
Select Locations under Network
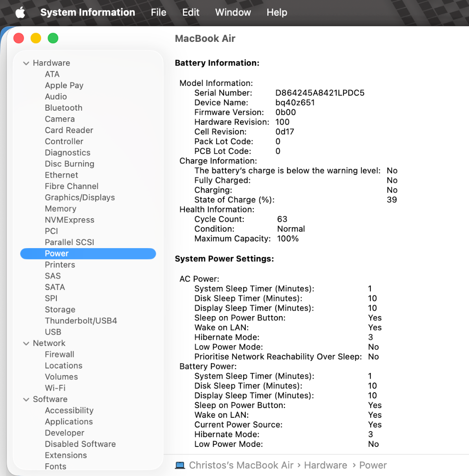click(x=64, y=366)
